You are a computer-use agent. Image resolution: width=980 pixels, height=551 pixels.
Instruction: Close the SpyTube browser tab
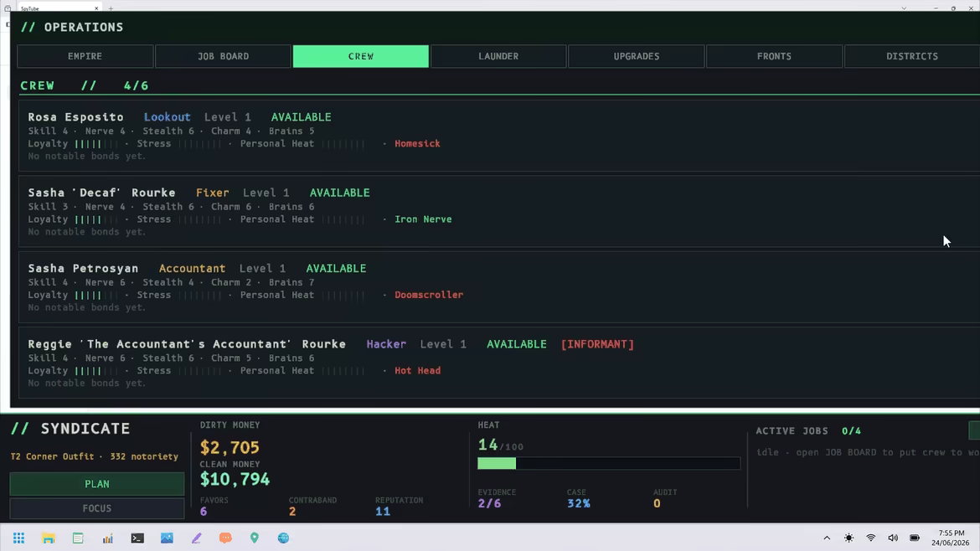pos(96,8)
